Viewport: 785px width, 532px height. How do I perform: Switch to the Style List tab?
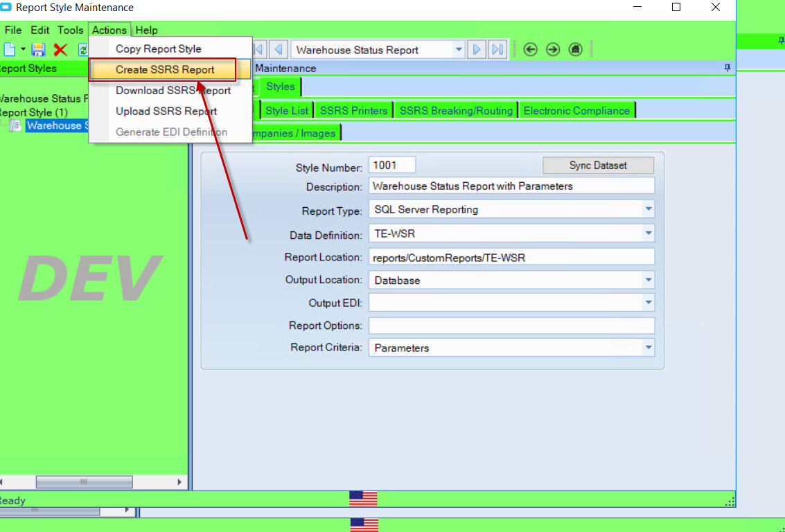coord(287,111)
